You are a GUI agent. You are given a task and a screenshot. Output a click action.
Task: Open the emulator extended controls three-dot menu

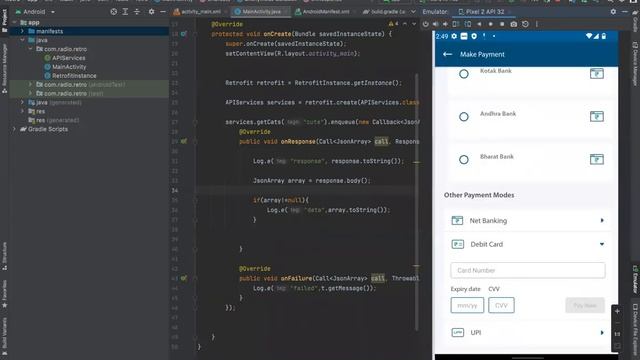[x=537, y=24]
